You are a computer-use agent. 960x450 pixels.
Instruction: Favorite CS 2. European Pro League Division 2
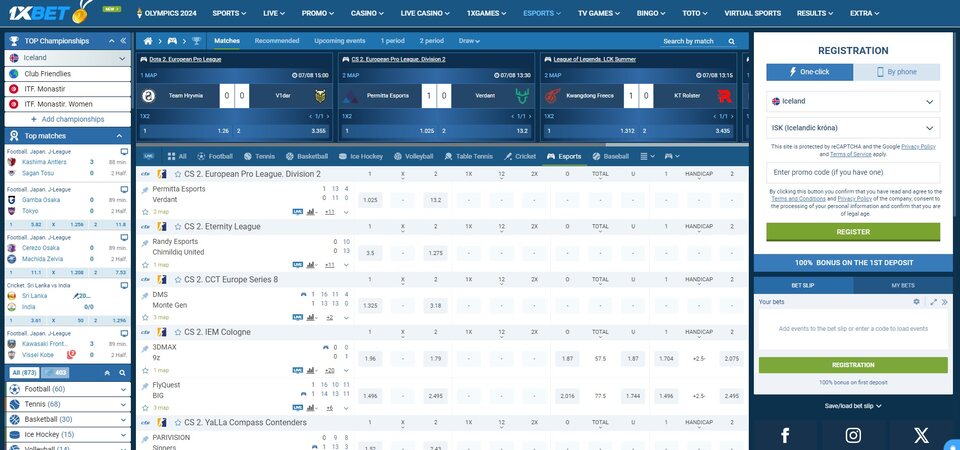pos(177,174)
